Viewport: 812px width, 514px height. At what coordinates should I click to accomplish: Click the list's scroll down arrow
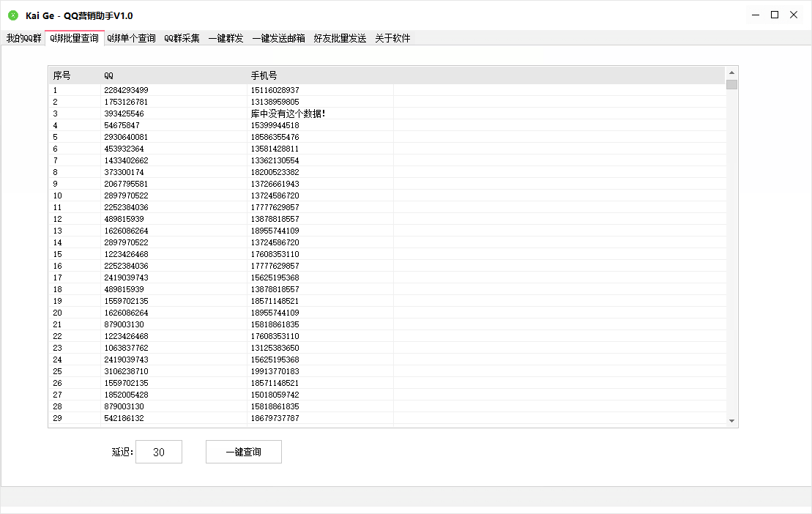click(x=731, y=421)
